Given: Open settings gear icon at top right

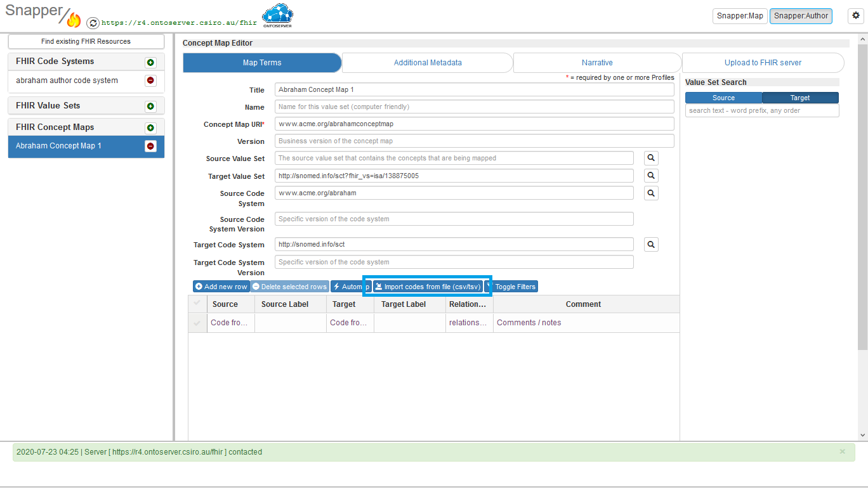Looking at the screenshot, I should [x=855, y=16].
